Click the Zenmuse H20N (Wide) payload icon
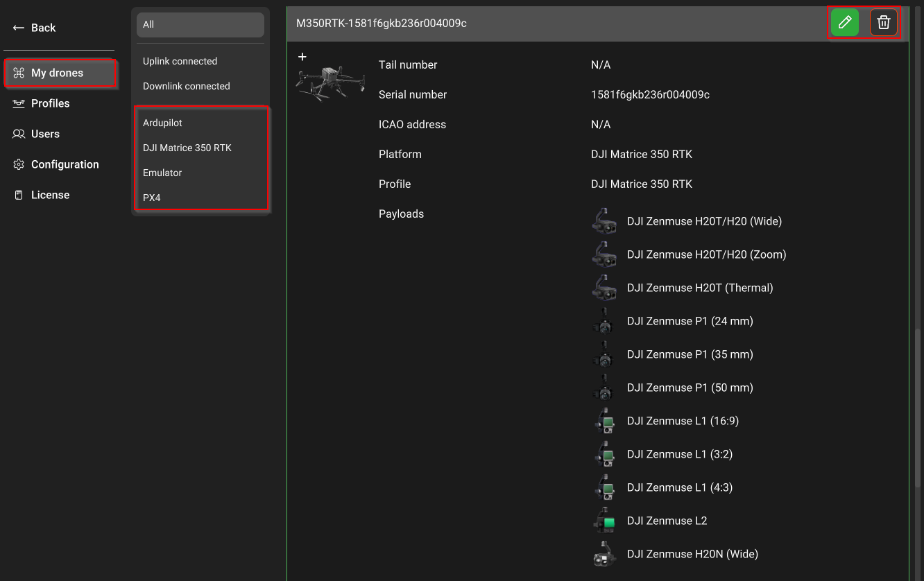 point(604,554)
